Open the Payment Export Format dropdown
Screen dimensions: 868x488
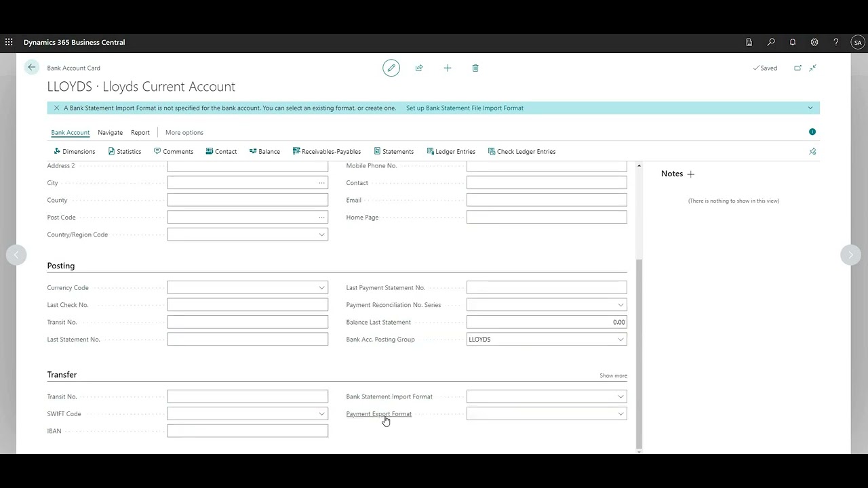[x=620, y=414]
